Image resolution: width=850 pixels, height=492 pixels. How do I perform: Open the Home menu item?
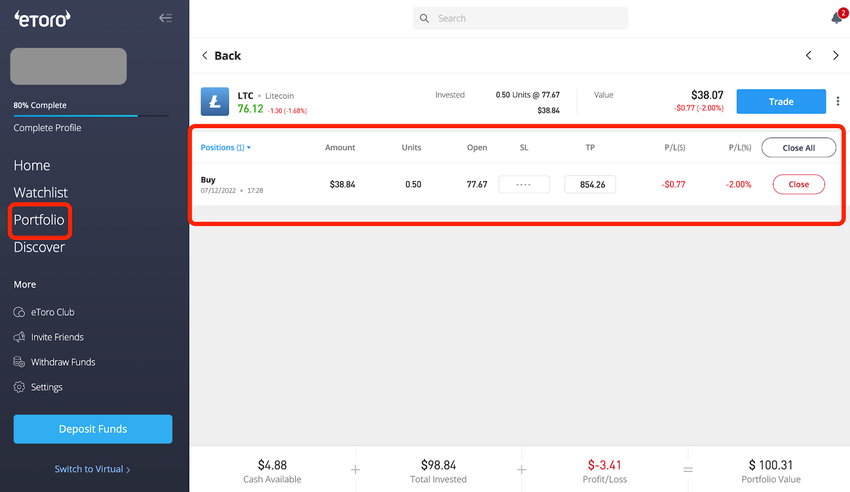[x=32, y=165]
